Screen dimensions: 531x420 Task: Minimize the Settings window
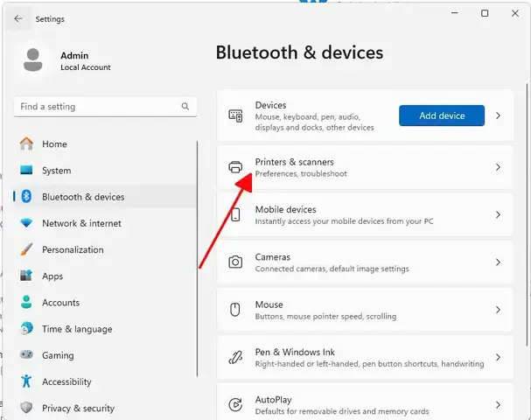click(455, 13)
